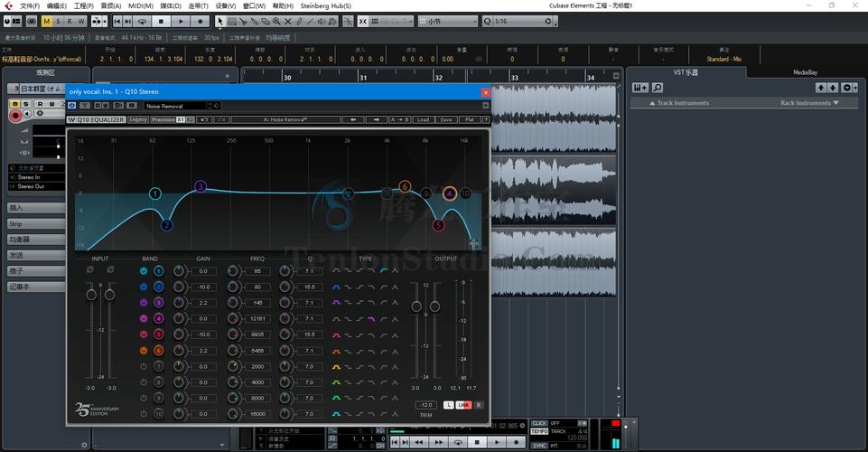Expand the 均衡器 inspector section
The height and width of the screenshot is (452, 868).
pyautogui.click(x=36, y=240)
